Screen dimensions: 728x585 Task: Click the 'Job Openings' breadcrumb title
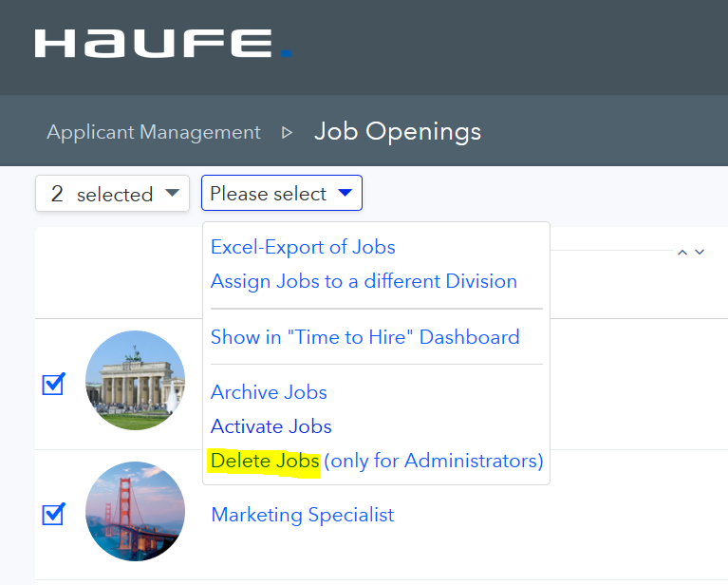398,131
